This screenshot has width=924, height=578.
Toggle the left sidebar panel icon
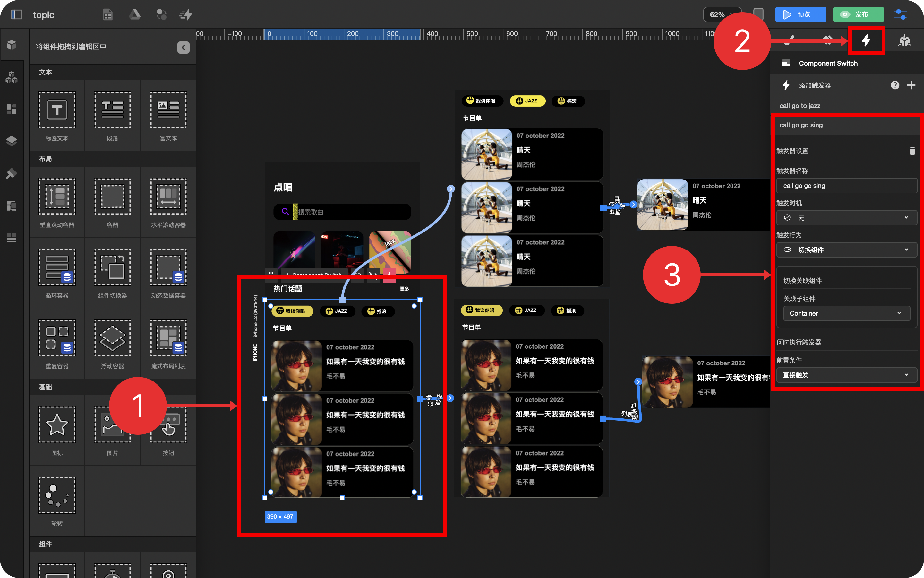point(16,14)
